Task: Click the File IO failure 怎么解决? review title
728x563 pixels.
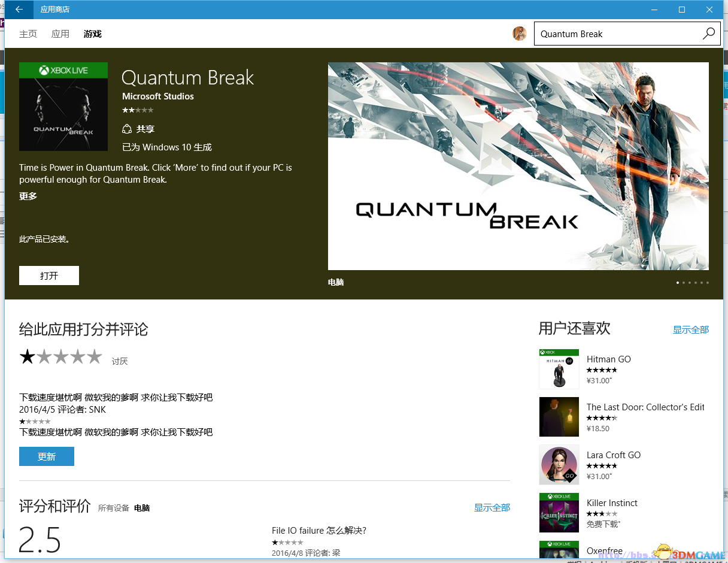Action: coord(319,531)
